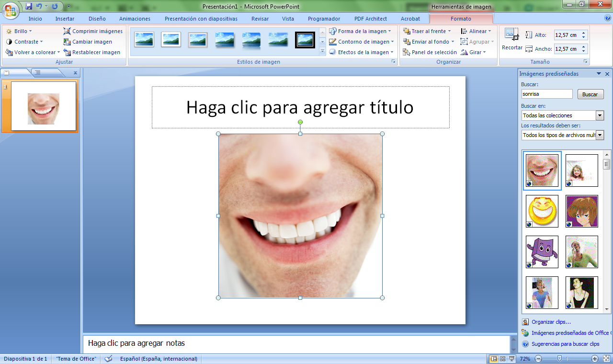Click the zoom slider handle
Screen dimensions: 613x364
pyautogui.click(x=559, y=359)
